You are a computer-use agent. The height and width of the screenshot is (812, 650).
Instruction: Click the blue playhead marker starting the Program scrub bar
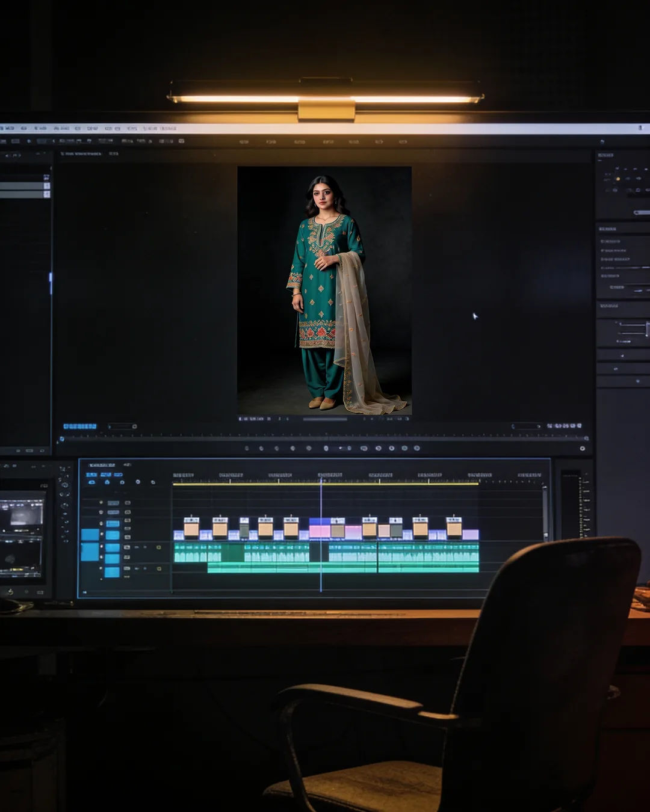tap(61, 439)
